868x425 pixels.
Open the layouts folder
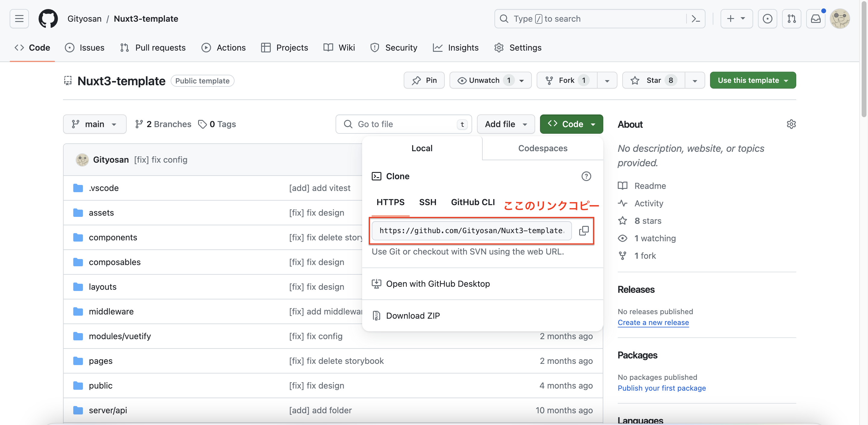pyautogui.click(x=103, y=286)
